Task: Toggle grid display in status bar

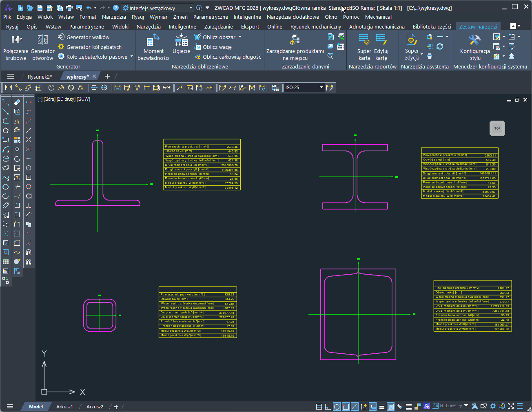Action: [319, 406]
